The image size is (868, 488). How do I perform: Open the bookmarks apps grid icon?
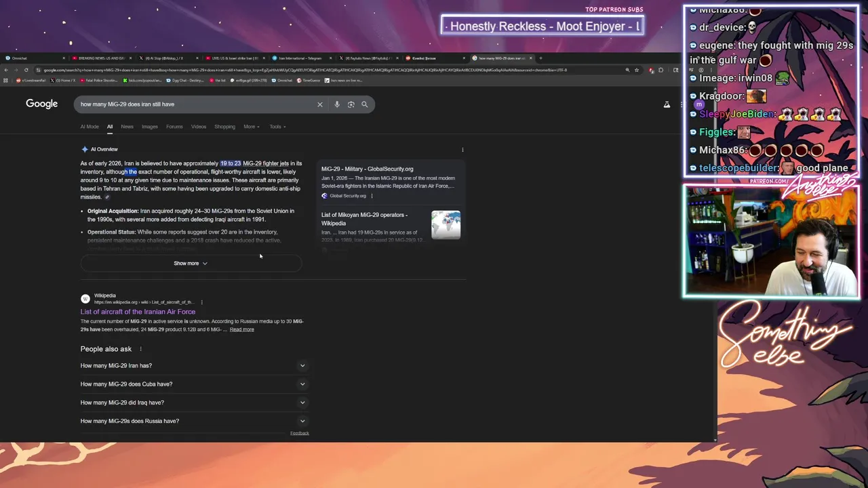[x=5, y=81]
